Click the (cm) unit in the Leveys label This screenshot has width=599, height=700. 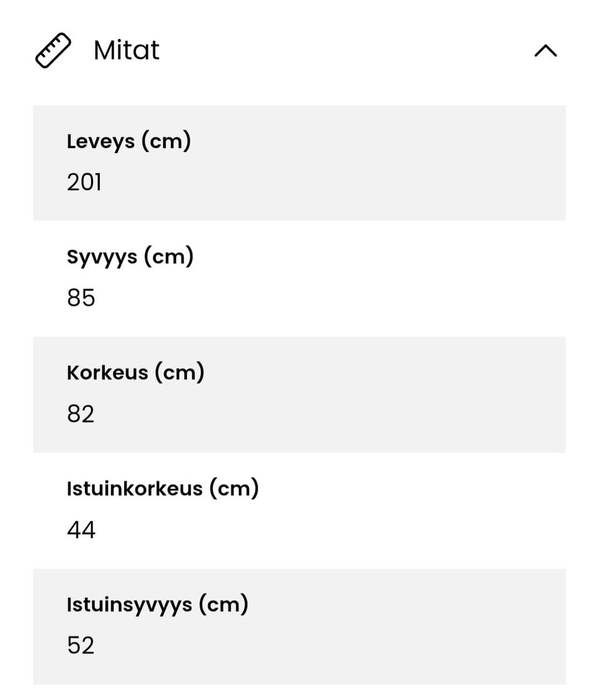(166, 141)
